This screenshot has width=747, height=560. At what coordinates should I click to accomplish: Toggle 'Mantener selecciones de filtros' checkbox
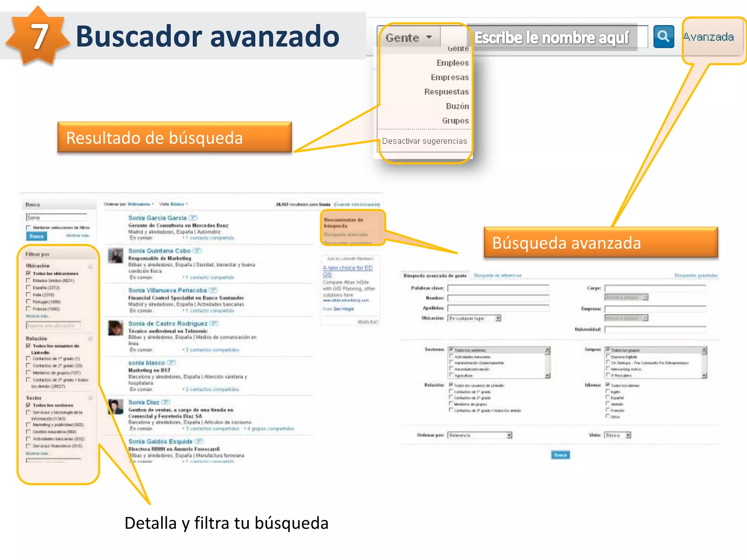pyautogui.click(x=28, y=227)
